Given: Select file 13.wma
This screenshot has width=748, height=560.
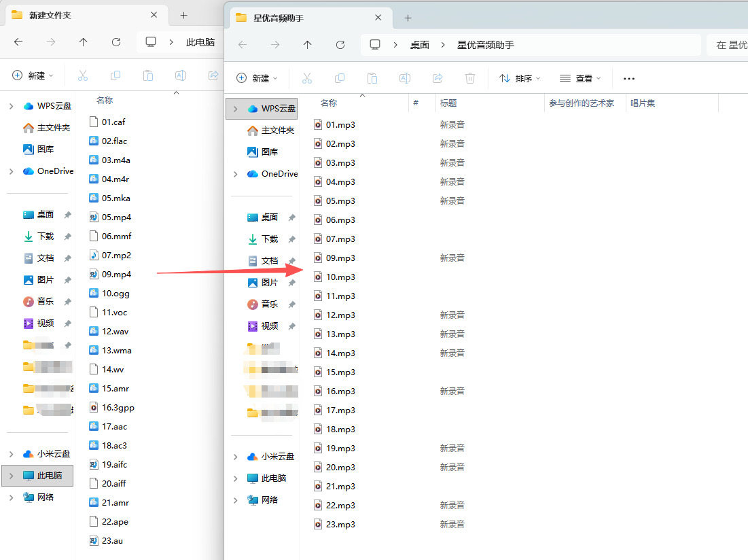Looking at the screenshot, I should coord(110,351).
